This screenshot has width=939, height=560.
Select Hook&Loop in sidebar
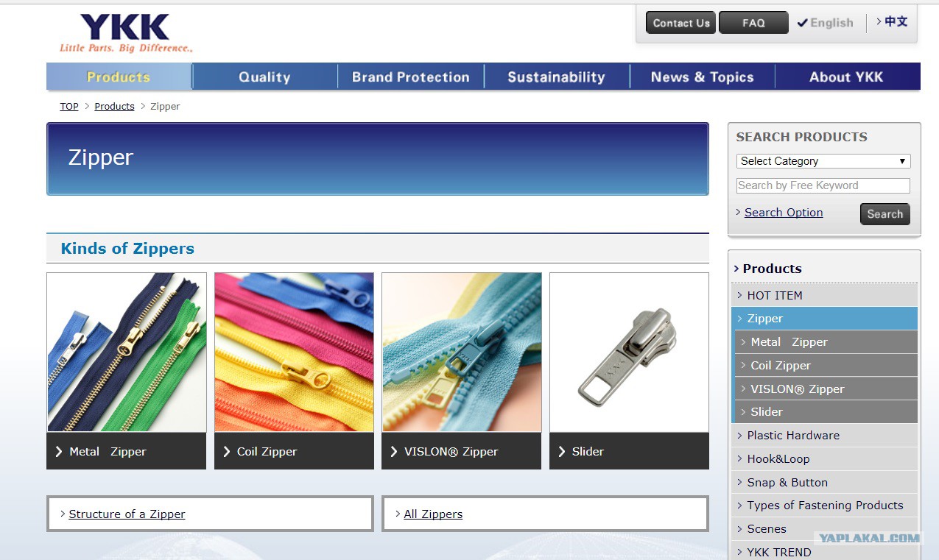click(825, 459)
